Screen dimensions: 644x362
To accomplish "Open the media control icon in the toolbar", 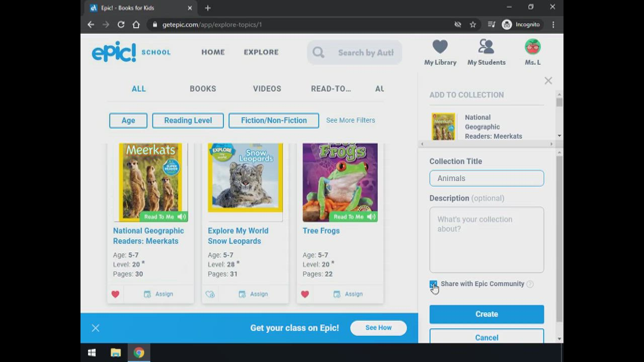I will (x=492, y=24).
